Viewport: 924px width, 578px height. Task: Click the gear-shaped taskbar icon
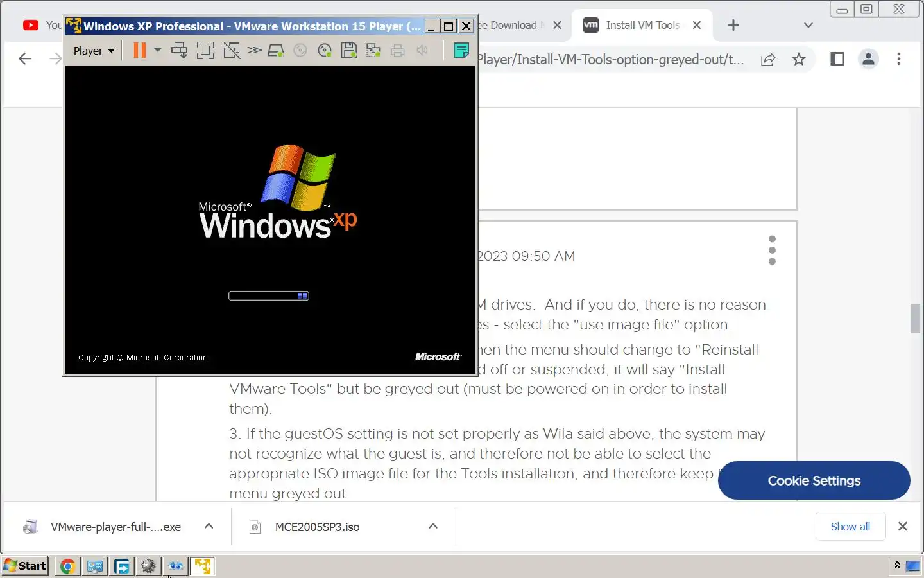click(149, 566)
